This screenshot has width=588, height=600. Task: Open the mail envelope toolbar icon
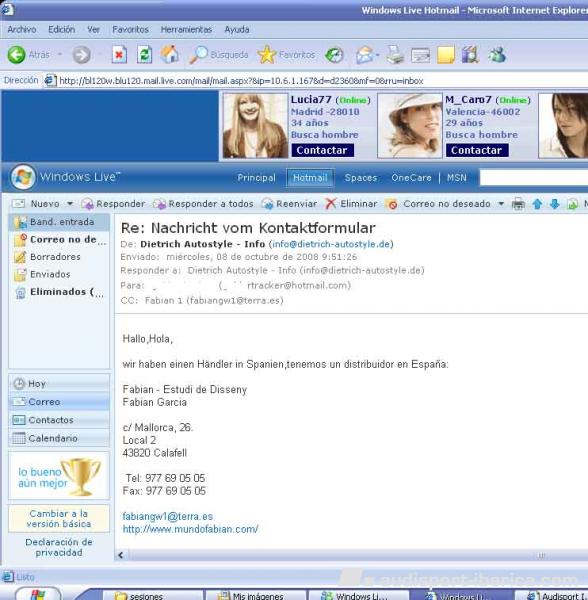click(364, 55)
